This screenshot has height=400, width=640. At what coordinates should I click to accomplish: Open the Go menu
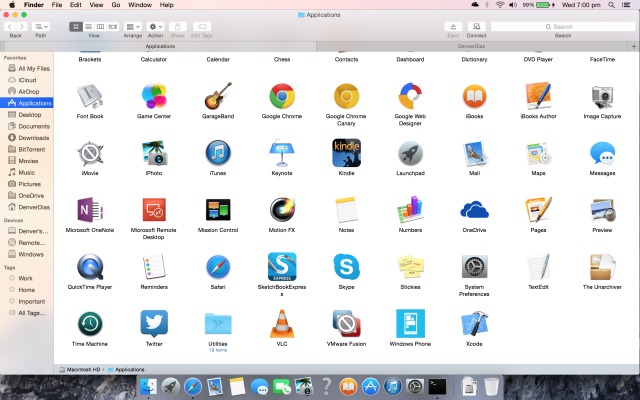(x=116, y=5)
